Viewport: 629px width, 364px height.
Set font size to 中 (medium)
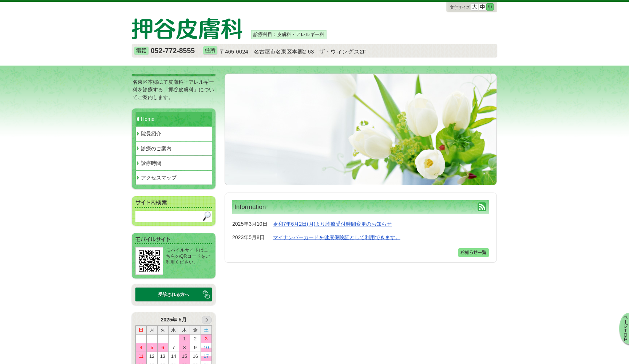(x=482, y=7)
